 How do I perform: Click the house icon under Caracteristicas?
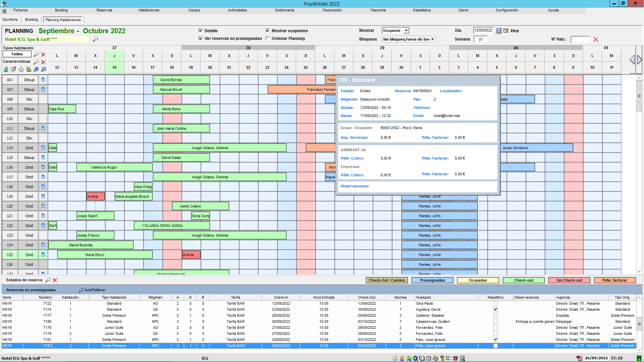[21, 69]
